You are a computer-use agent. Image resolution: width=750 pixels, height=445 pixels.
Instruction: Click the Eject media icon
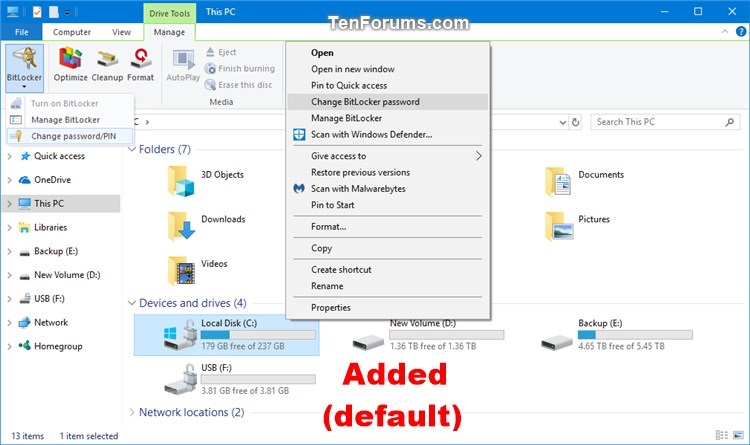pos(210,52)
